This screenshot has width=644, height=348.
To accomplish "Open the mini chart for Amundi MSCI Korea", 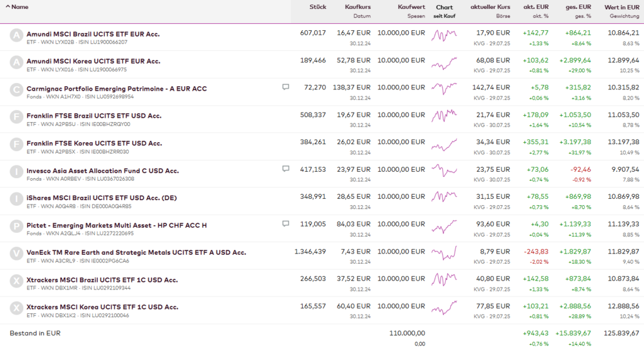I will pyautogui.click(x=444, y=64).
